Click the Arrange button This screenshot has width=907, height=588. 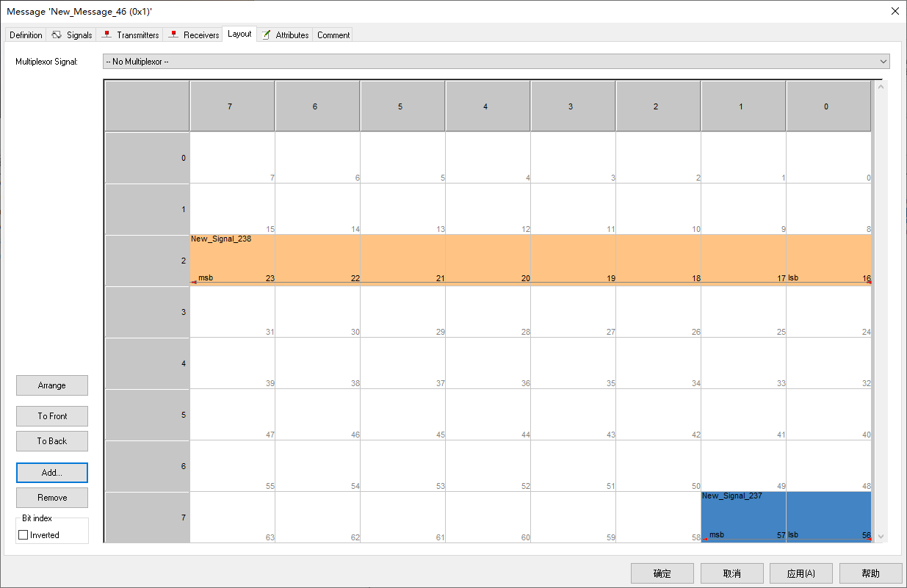coord(52,385)
